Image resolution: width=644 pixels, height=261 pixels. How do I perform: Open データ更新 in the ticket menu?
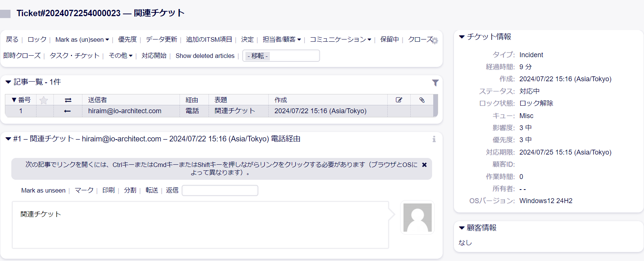(161, 39)
